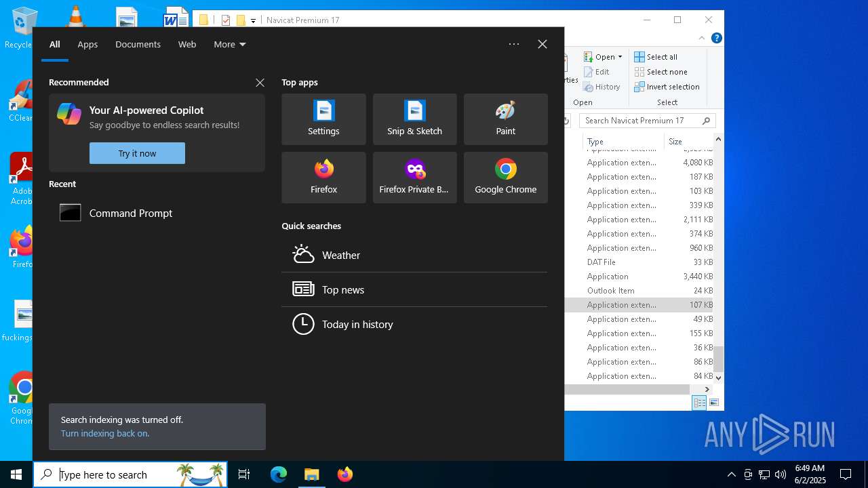Select the 960 KB file row
Screen dimensions: 868x488
(x=639, y=248)
